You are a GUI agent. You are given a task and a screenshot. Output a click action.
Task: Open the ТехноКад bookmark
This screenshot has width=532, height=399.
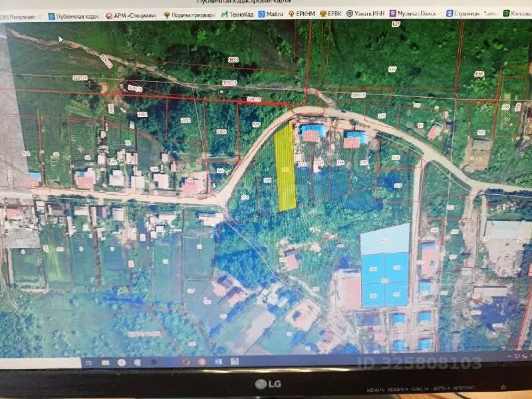coord(237,14)
